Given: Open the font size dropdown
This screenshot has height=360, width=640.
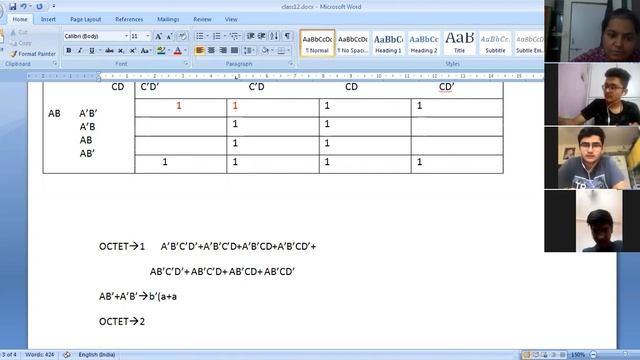Looking at the screenshot, I should coord(148,36).
